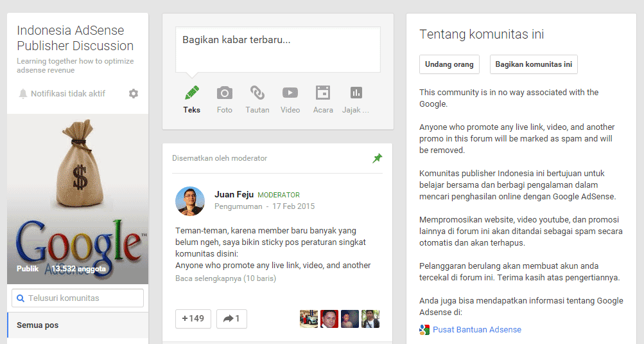644x344 pixels.
Task: Open the Pengumuman category link
Action: pos(238,206)
